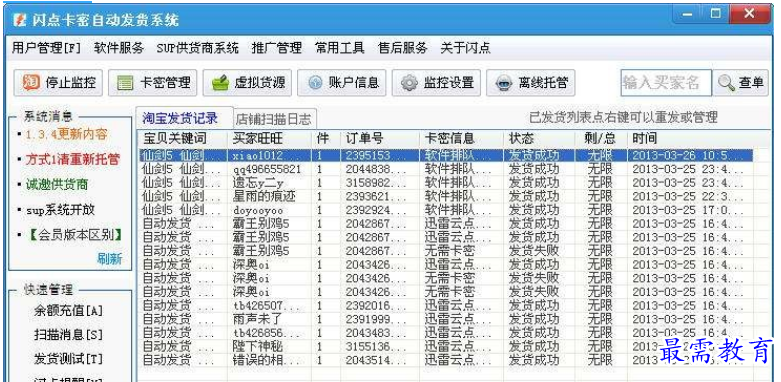Click the card list icon on 卡密管理
The image size is (781, 382).
tap(125, 83)
